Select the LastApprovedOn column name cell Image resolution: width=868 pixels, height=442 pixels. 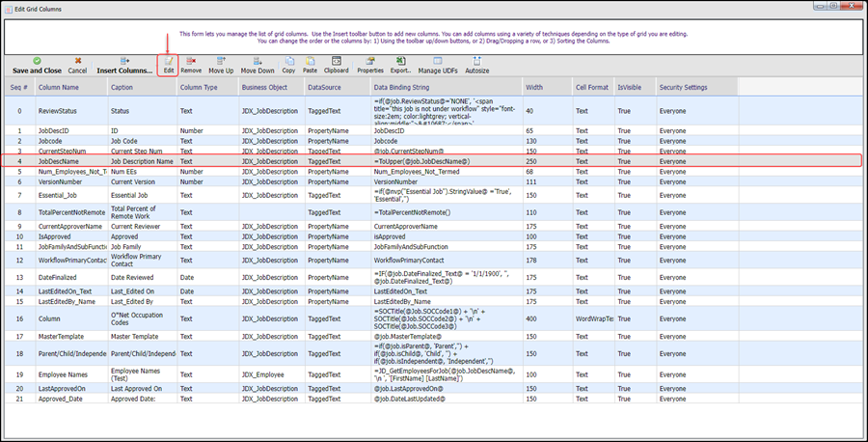point(71,388)
